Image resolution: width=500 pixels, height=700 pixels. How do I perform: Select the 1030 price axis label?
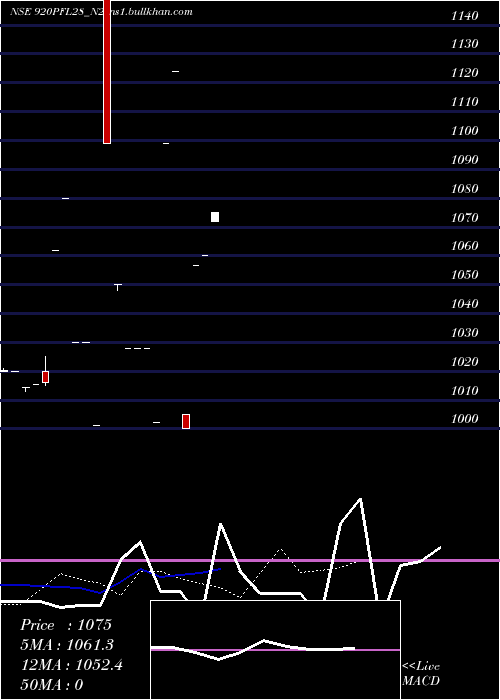point(465,333)
